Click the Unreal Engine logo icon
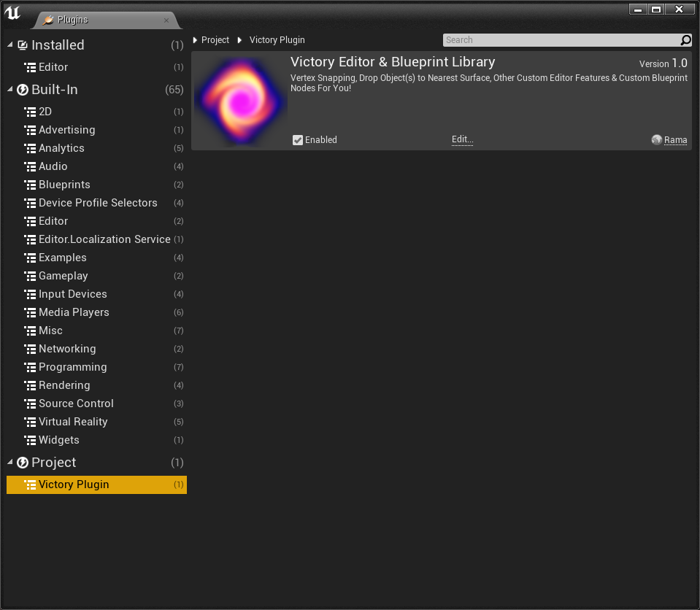The image size is (700, 610). pyautogui.click(x=12, y=13)
